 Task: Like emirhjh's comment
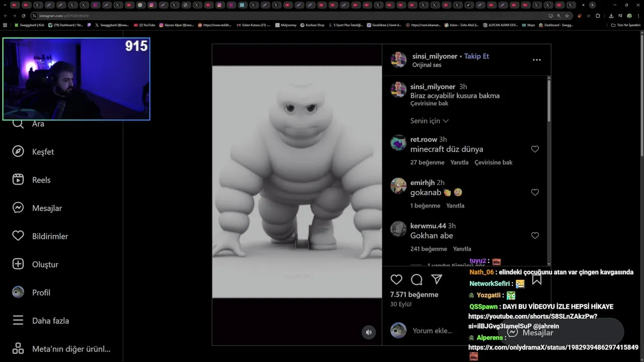tap(535, 193)
